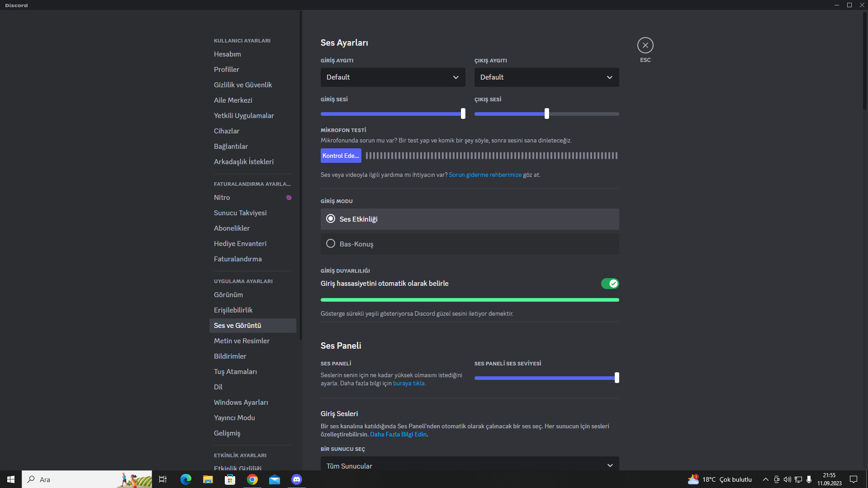
Task: Expand the Tüm Sunucular server dropdown
Action: click(470, 464)
